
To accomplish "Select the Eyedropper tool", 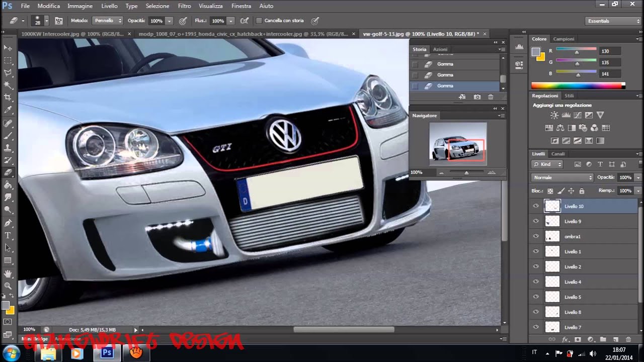I will [x=8, y=110].
